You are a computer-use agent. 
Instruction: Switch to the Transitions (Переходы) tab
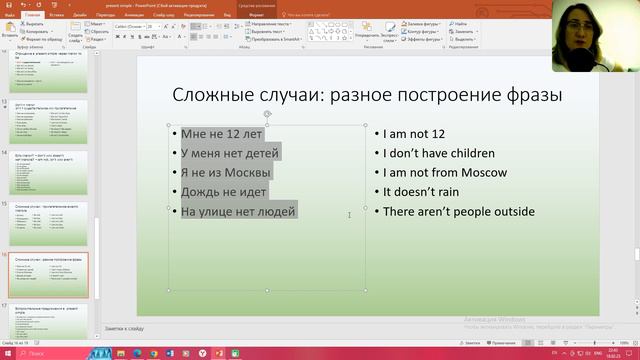tap(105, 15)
